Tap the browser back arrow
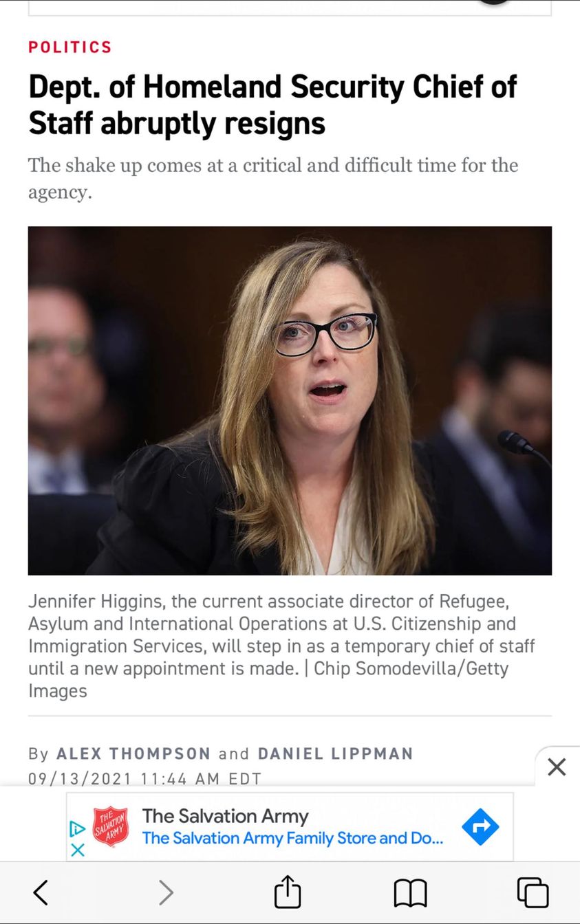 click(41, 892)
